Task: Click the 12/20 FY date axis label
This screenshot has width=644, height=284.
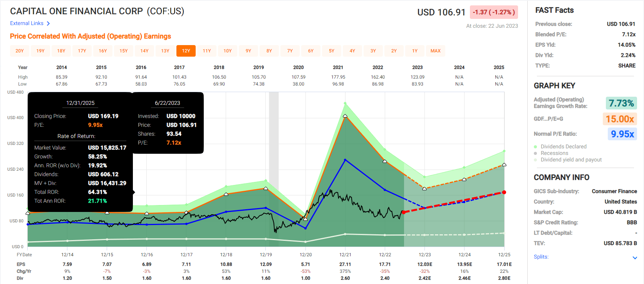Action: pyautogui.click(x=305, y=255)
